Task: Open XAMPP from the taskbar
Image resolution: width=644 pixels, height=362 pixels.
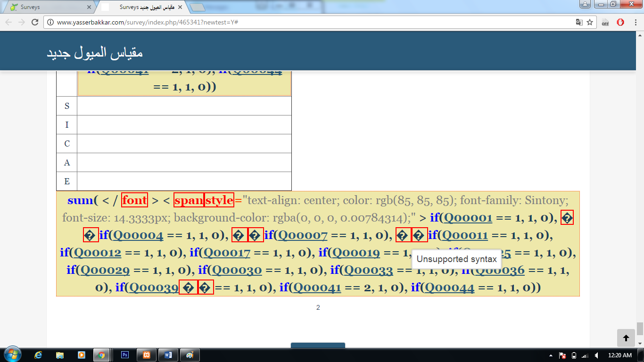Action: point(147,355)
